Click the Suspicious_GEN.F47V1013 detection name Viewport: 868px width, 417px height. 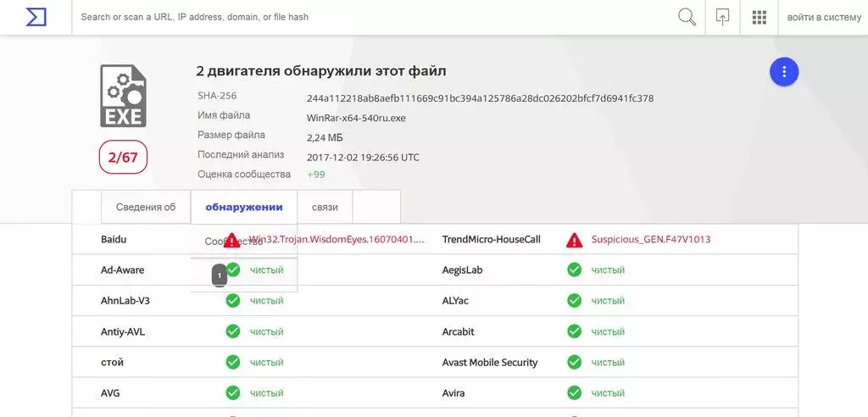[651, 240]
